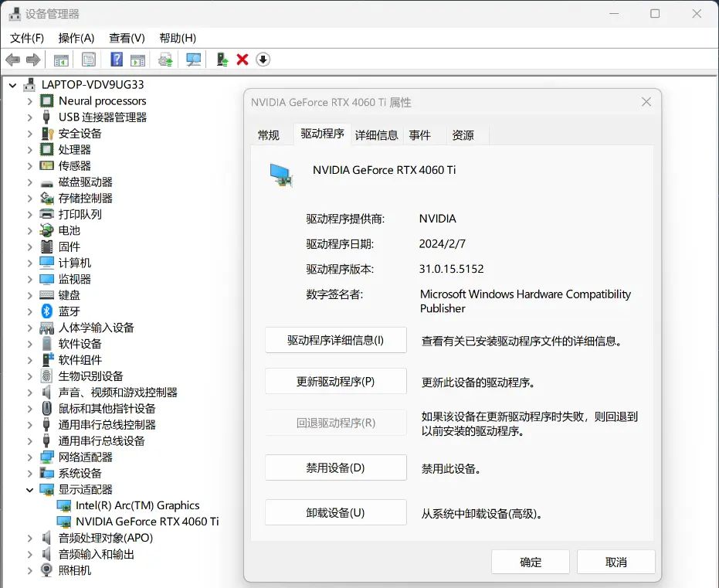Click 禁用设备(D) button
Screen dimensions: 719x588
[336, 467]
